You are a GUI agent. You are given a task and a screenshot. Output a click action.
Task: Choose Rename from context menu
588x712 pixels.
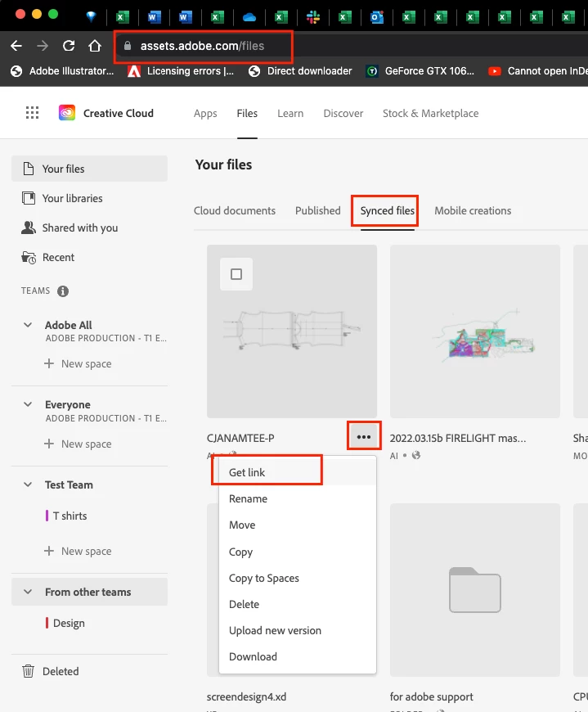click(297, 498)
